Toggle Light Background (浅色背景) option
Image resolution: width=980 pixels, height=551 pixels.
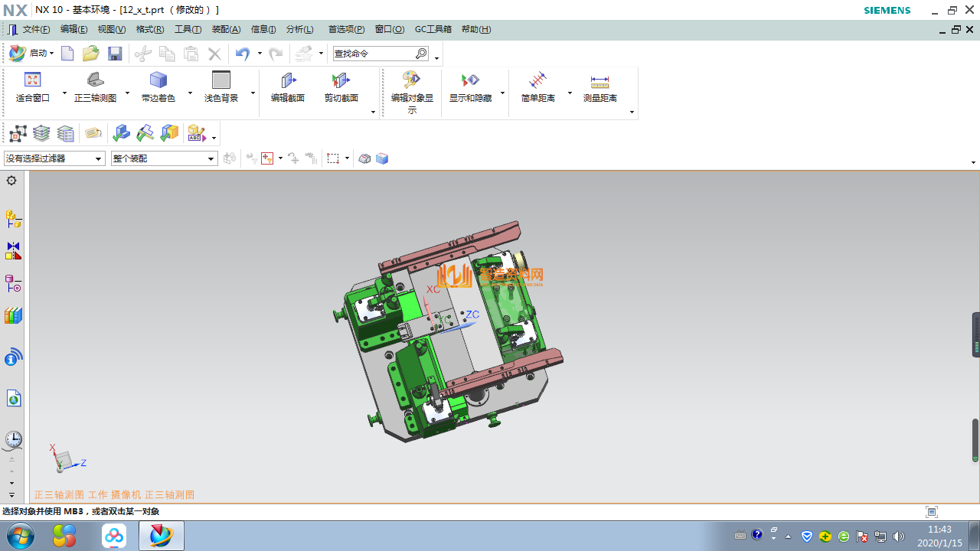(x=221, y=80)
